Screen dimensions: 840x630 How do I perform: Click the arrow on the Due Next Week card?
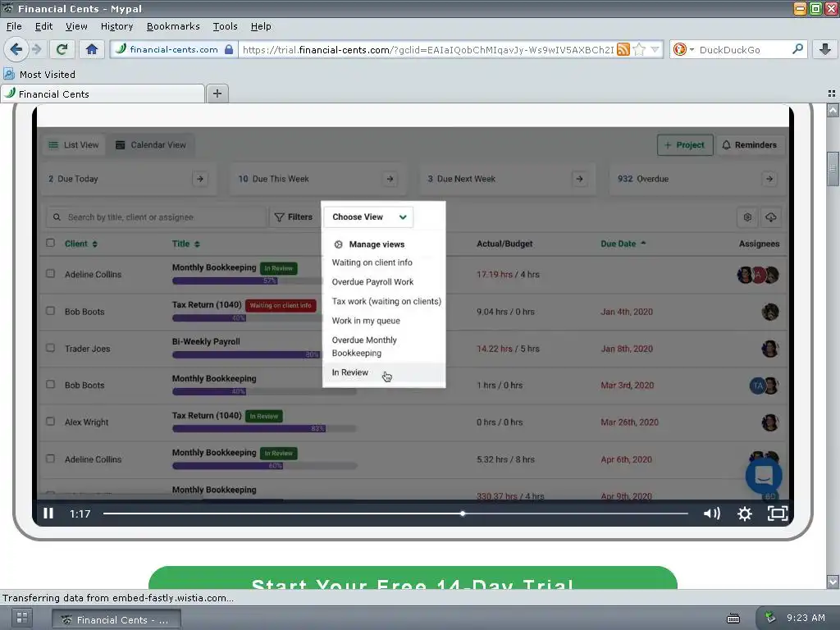579,179
